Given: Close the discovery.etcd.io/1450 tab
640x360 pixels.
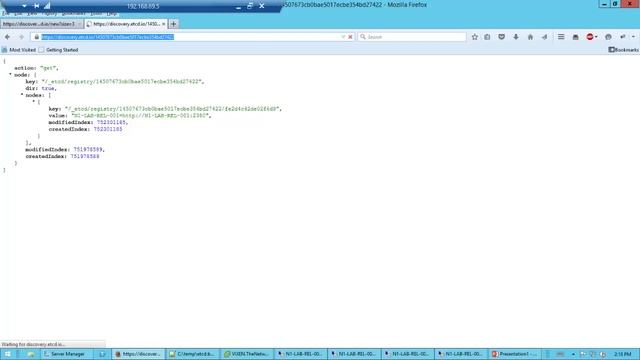Looking at the screenshot, I should click(x=163, y=24).
